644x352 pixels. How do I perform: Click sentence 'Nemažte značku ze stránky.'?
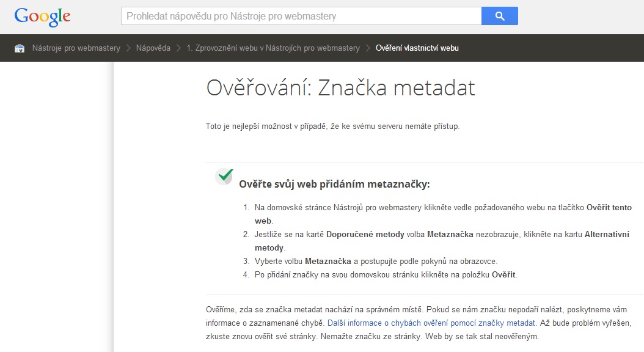pyautogui.click(x=371, y=337)
